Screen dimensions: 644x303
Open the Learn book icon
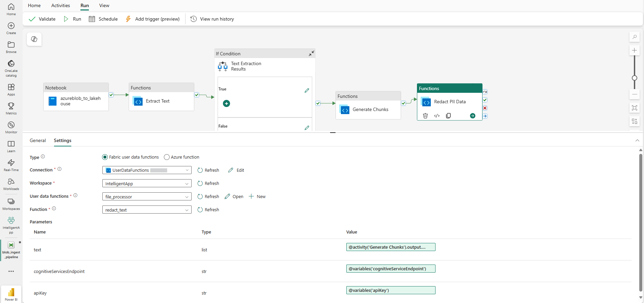pos(11,146)
